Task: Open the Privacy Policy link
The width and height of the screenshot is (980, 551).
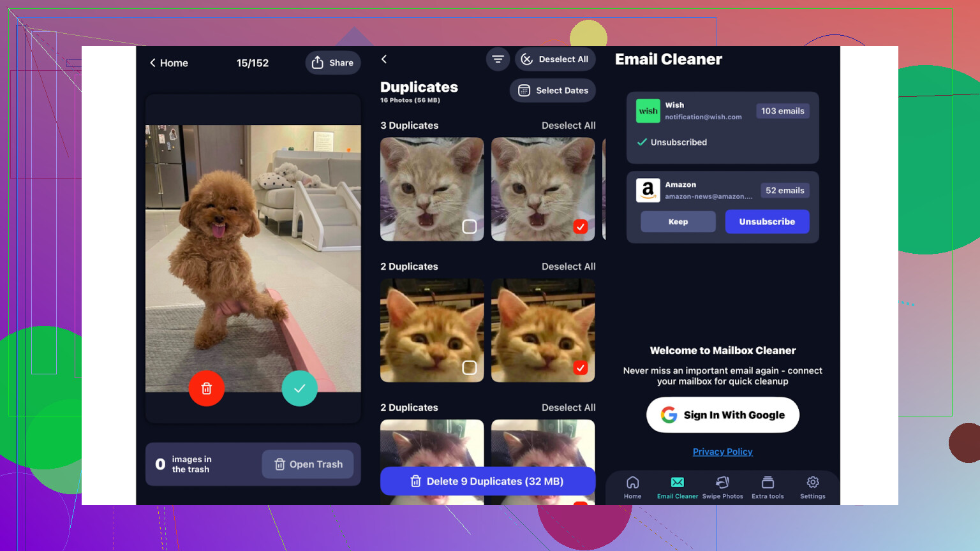Action: [x=723, y=452]
